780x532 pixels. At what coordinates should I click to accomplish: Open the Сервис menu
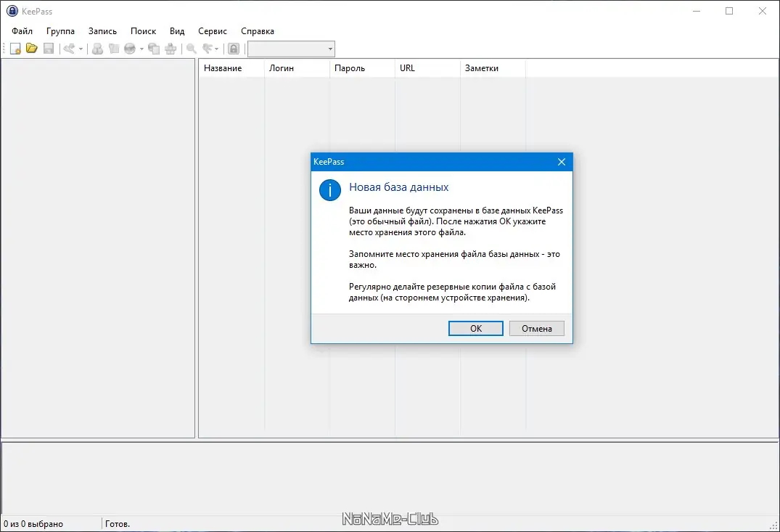point(213,31)
